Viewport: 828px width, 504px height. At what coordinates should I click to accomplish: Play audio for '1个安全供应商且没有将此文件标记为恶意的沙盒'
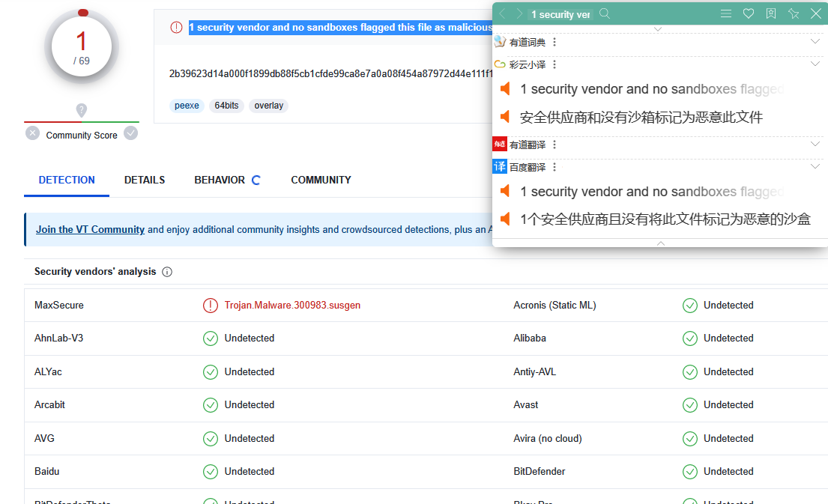tap(505, 219)
